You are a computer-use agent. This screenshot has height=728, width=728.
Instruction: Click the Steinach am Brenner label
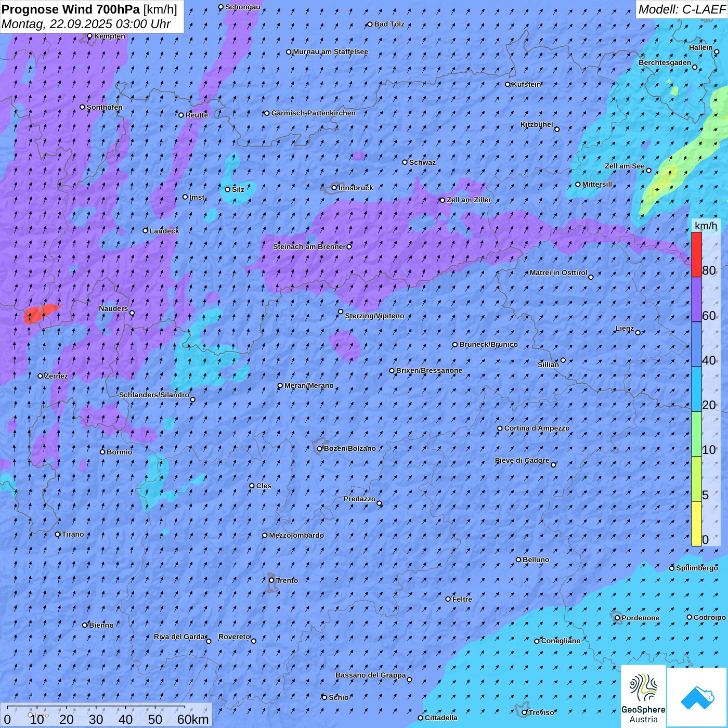click(309, 246)
